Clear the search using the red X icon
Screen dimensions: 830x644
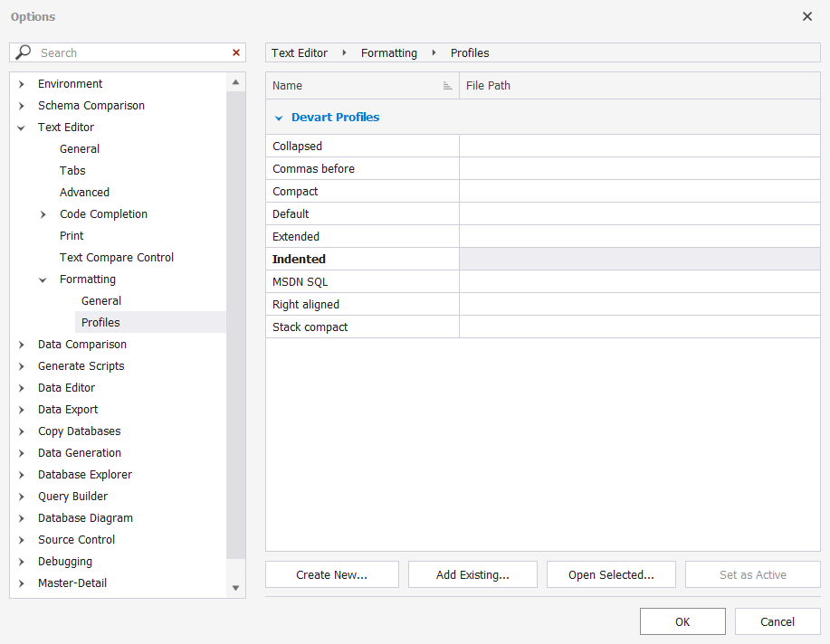tap(235, 52)
